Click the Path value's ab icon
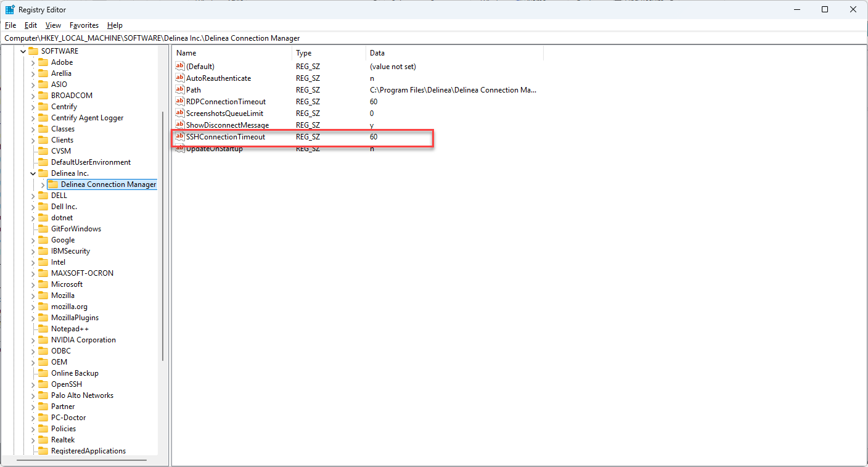 pos(179,90)
